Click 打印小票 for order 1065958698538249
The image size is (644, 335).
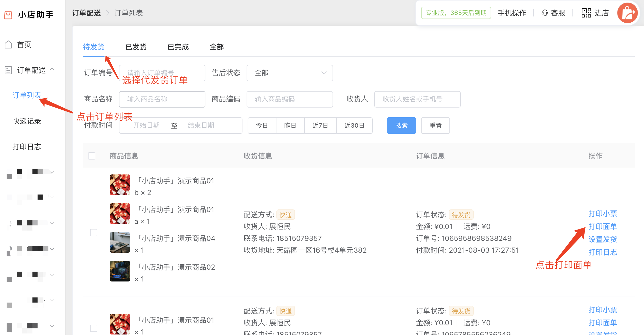coord(603,214)
